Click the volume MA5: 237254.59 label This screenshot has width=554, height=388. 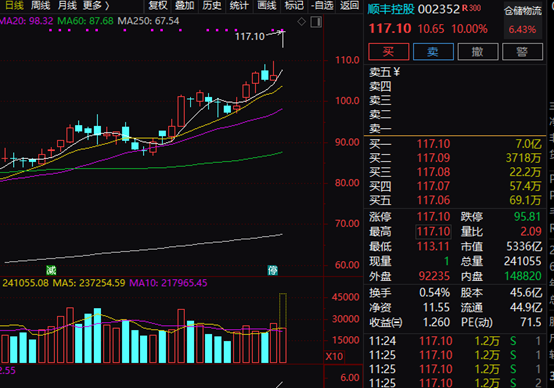[x=89, y=283]
